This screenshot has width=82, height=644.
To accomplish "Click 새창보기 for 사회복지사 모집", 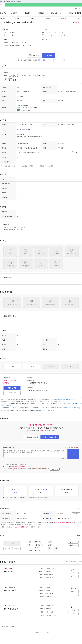I will coord(73,576).
